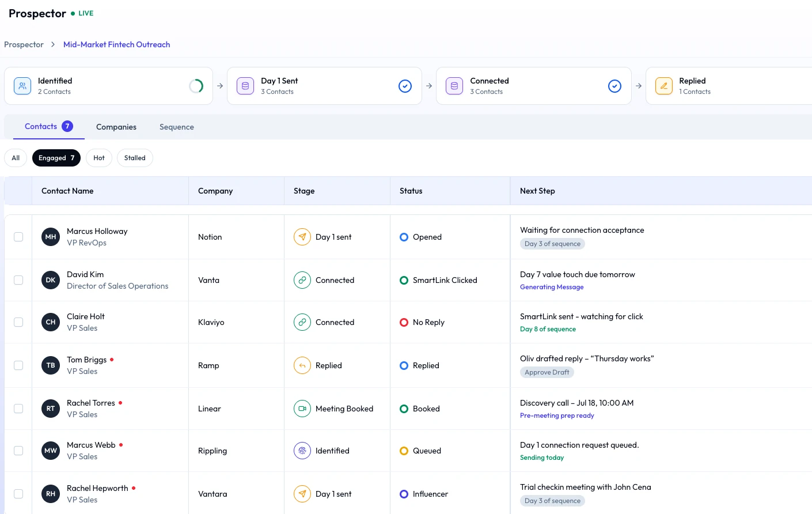Open the Contacts tab
812x514 pixels.
[x=48, y=127]
